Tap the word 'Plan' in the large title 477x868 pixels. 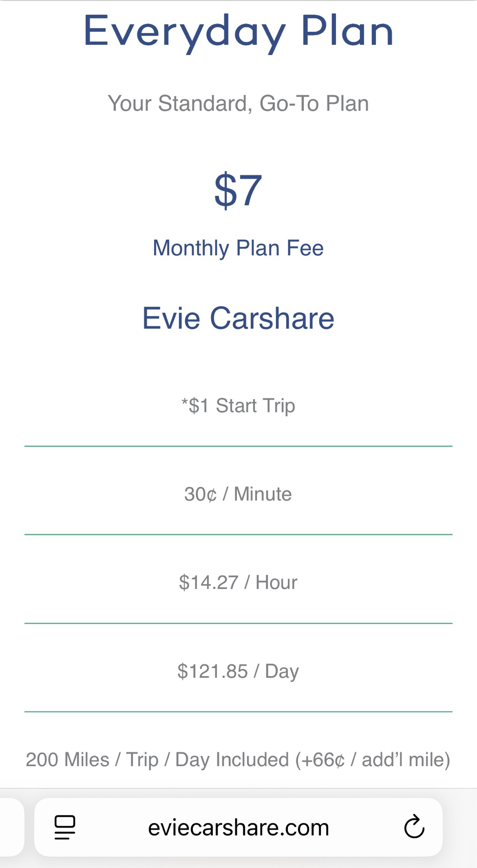(x=347, y=31)
